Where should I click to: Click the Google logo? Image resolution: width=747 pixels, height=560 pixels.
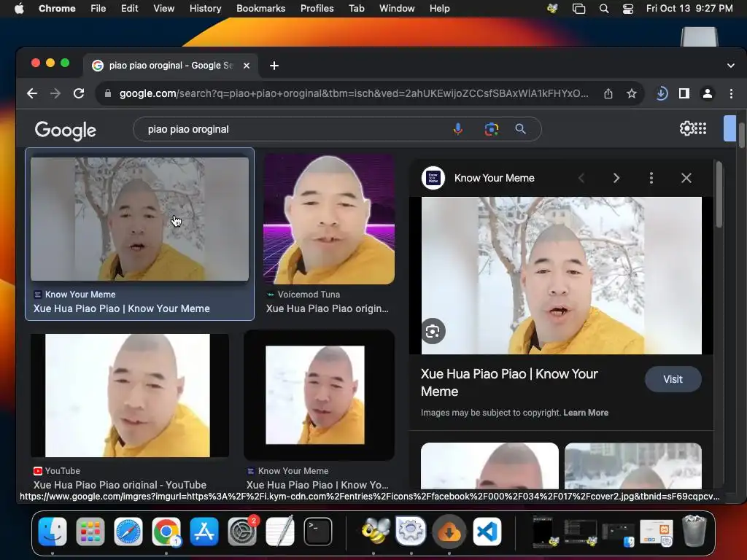point(65,130)
